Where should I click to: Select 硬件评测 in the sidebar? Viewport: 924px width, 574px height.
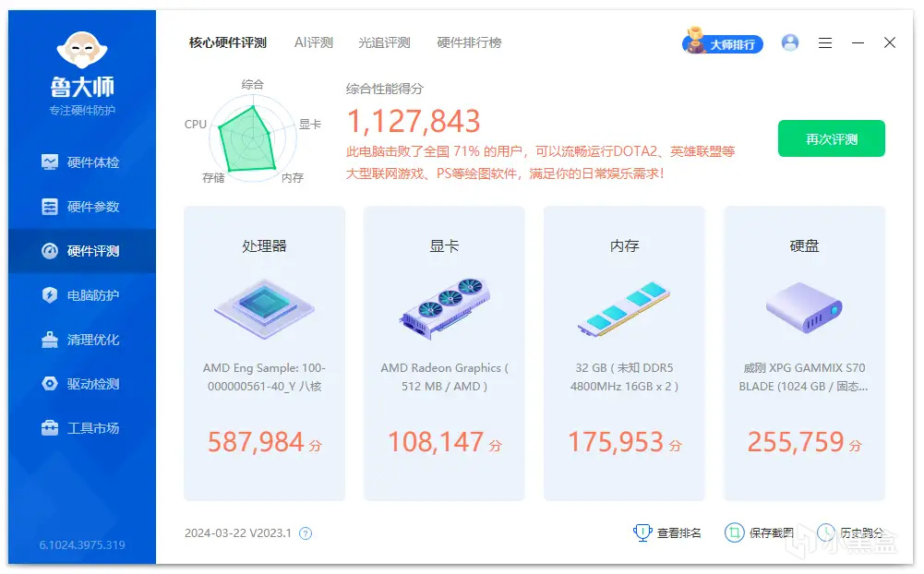[x=82, y=250]
